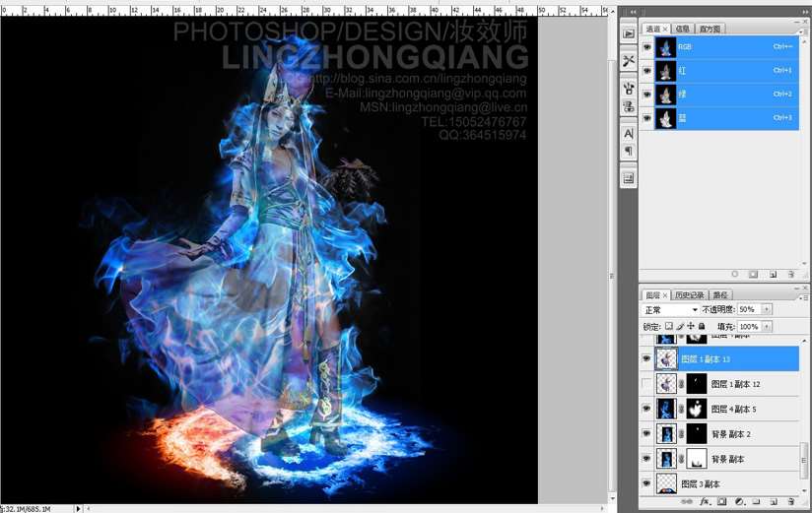Add a layer style via fx icon

(705, 501)
